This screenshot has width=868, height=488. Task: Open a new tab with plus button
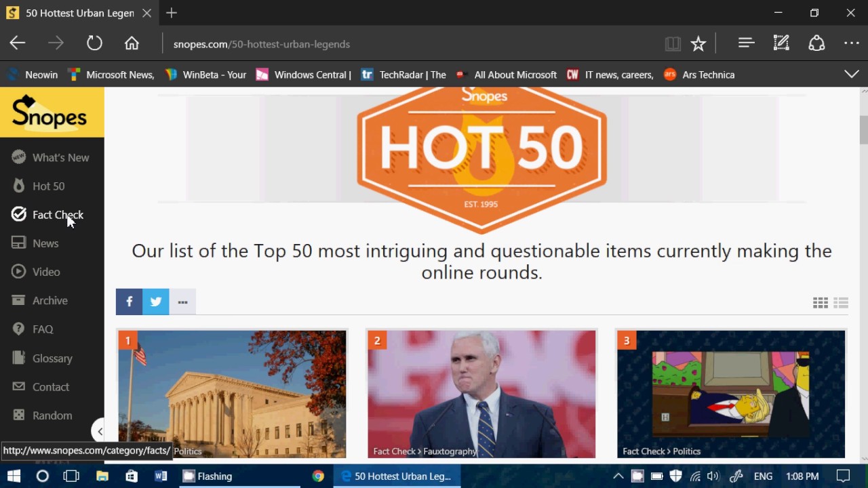pos(172,13)
